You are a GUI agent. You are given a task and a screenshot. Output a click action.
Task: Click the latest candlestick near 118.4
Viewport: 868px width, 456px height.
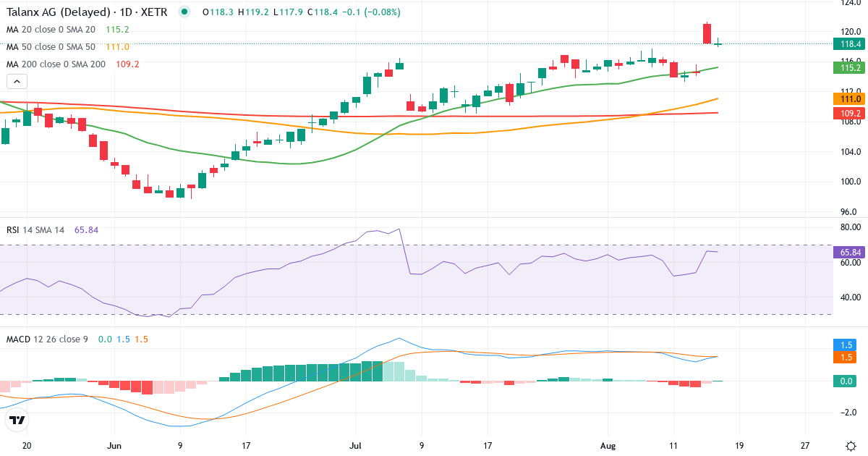click(718, 43)
